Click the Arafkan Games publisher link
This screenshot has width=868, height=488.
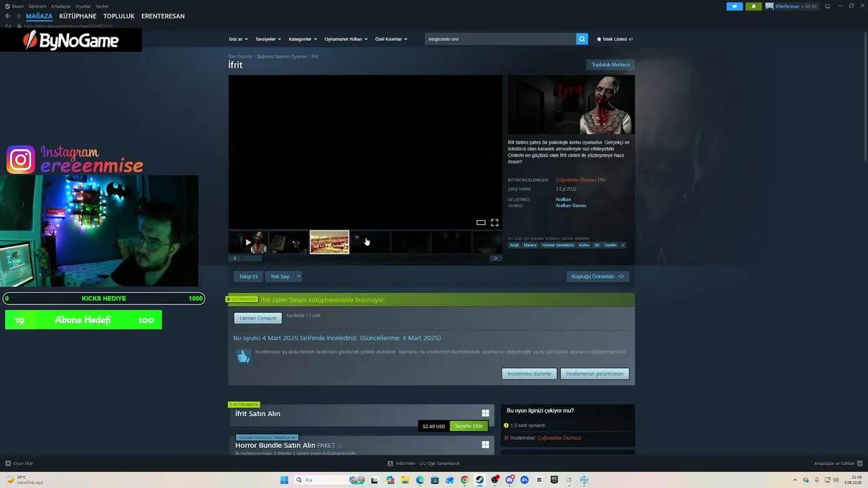pyautogui.click(x=571, y=205)
